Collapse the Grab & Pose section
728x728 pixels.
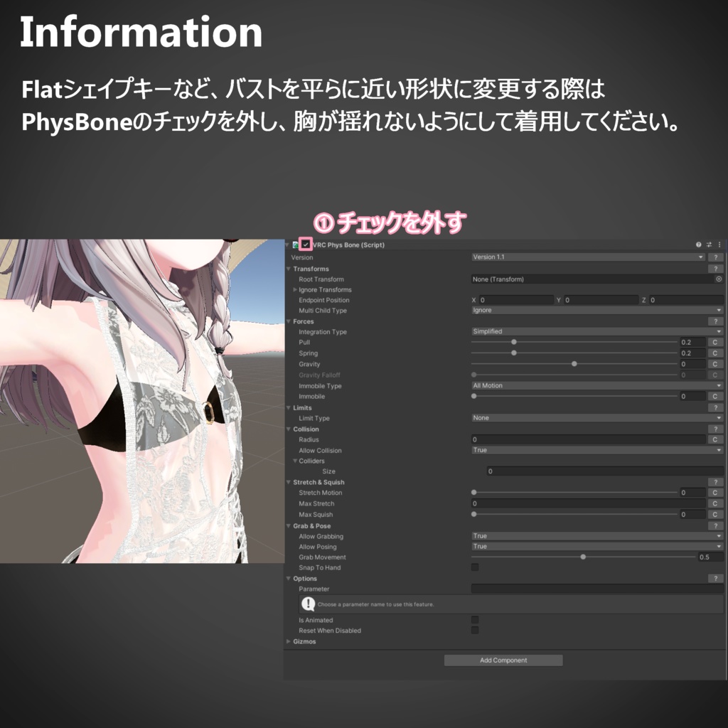[x=289, y=525]
